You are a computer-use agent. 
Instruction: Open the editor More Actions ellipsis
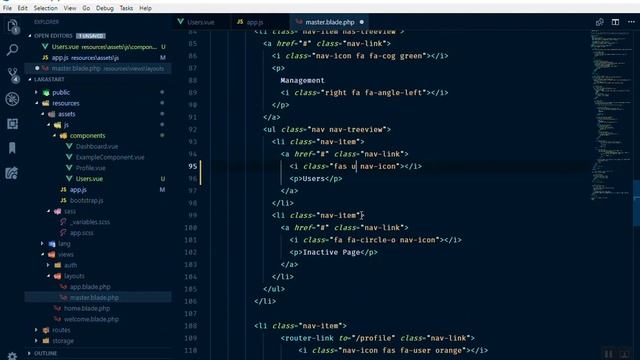tap(631, 22)
